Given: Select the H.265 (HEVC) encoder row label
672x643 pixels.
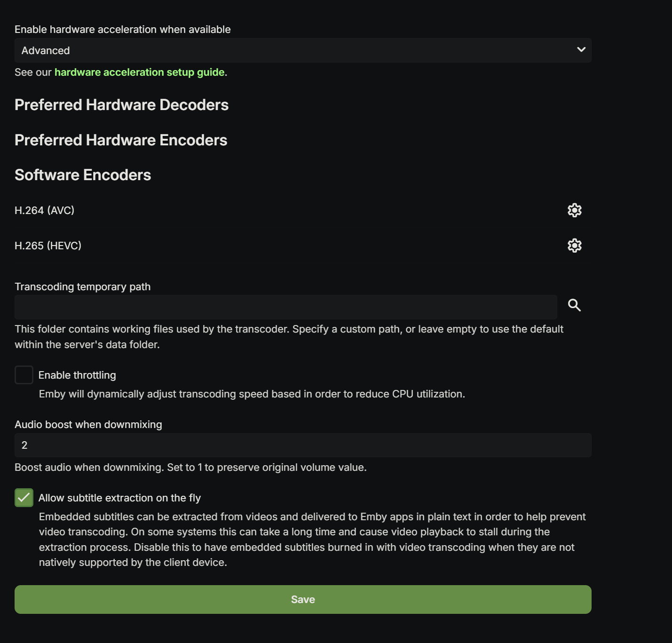Looking at the screenshot, I should (x=48, y=246).
